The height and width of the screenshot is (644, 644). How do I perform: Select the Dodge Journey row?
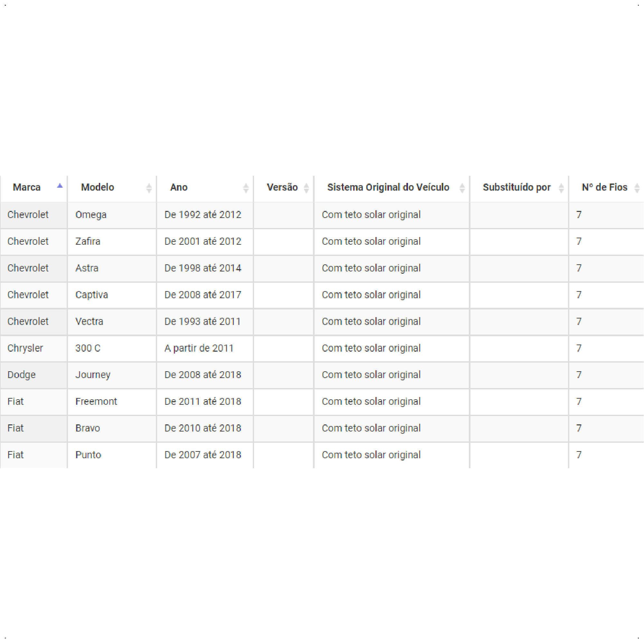click(x=322, y=375)
